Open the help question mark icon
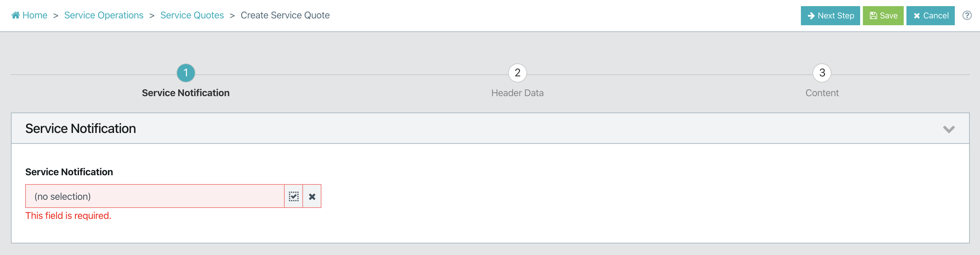 coord(967,15)
